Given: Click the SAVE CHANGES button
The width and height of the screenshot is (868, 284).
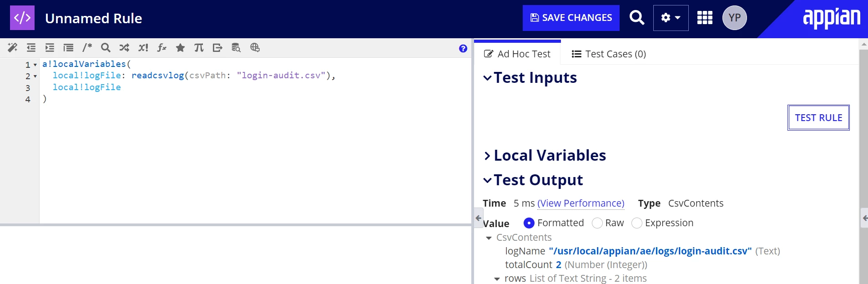Looking at the screenshot, I should 571,18.
